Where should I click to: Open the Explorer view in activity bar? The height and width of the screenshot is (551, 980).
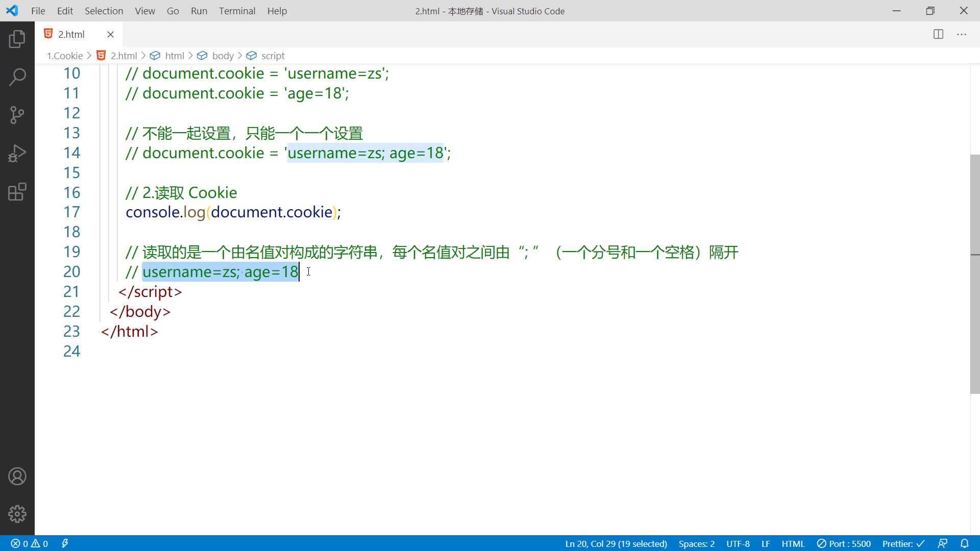click(17, 39)
